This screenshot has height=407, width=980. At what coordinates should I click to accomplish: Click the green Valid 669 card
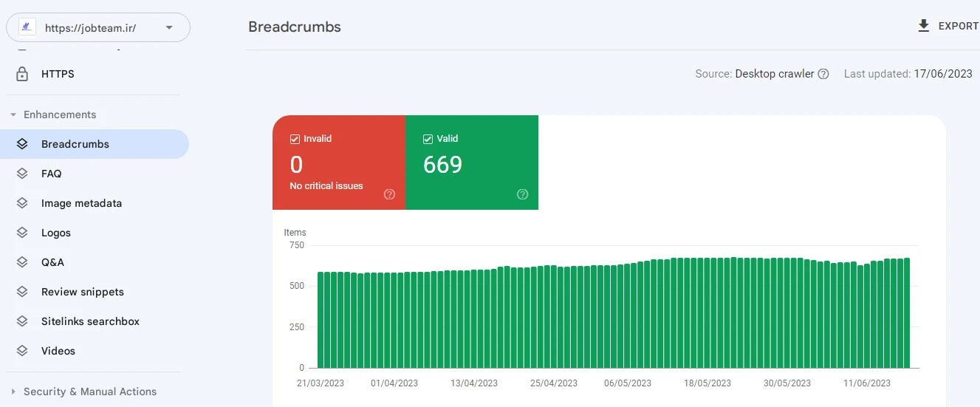click(471, 163)
